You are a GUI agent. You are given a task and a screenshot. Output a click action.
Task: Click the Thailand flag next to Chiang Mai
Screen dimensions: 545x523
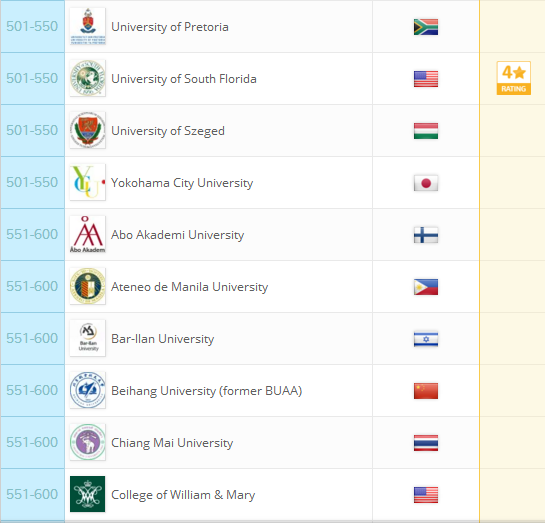(x=426, y=443)
